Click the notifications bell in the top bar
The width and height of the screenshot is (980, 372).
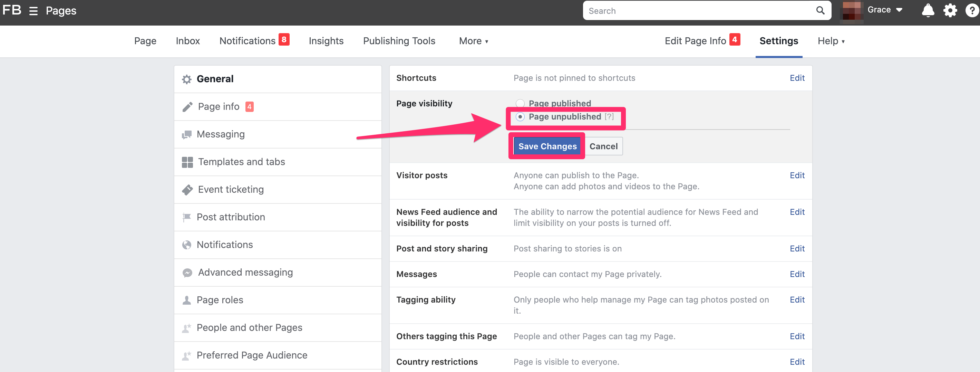pos(928,10)
